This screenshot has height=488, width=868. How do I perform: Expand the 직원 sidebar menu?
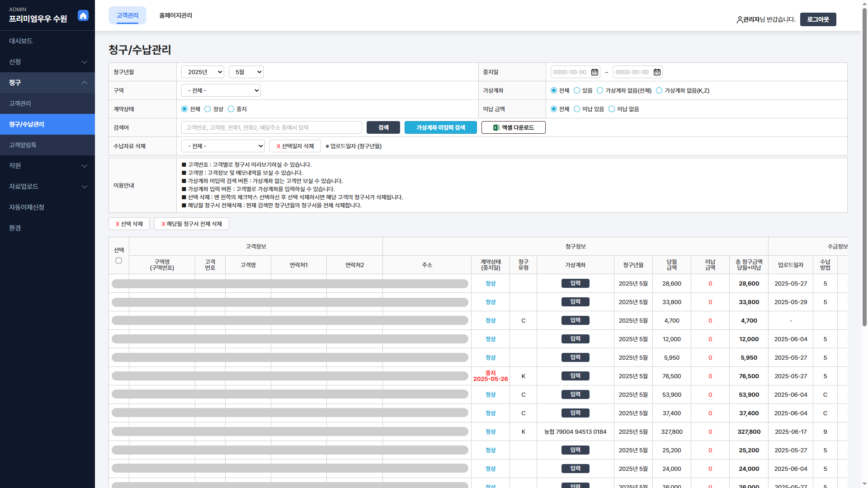pos(47,166)
